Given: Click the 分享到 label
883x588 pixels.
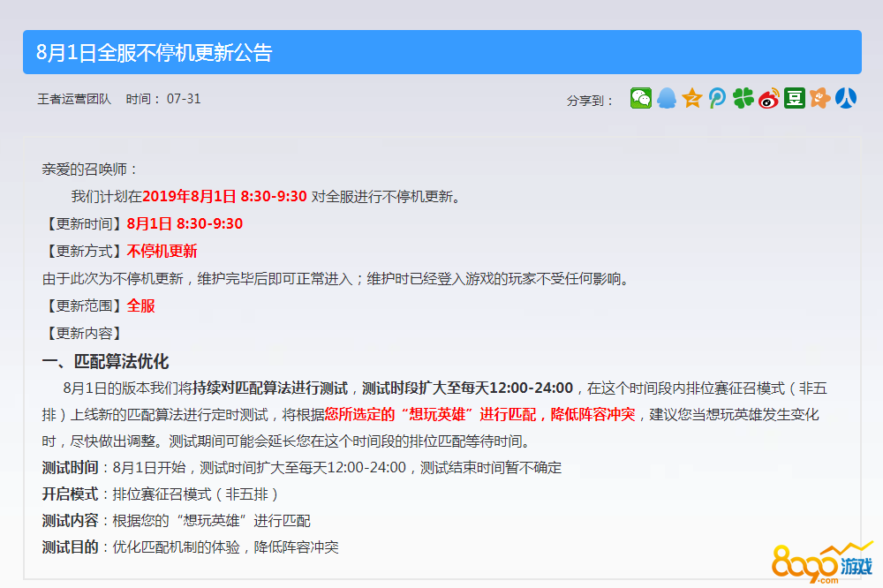Looking at the screenshot, I should point(591,100).
